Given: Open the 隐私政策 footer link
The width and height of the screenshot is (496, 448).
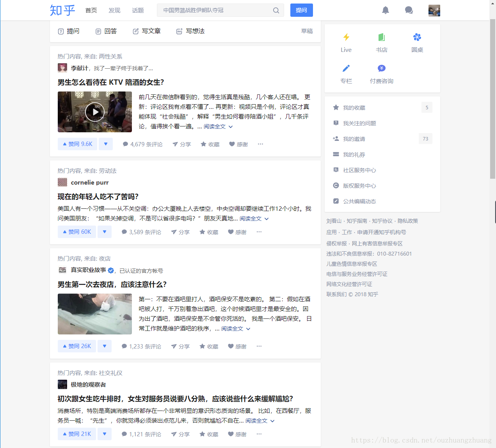Looking at the screenshot, I should (x=408, y=221).
